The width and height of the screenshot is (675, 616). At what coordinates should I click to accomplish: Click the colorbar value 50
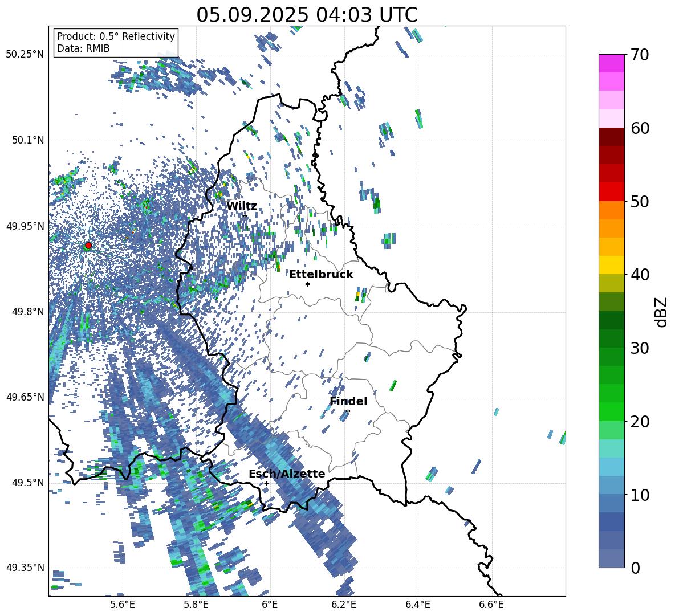640,202
